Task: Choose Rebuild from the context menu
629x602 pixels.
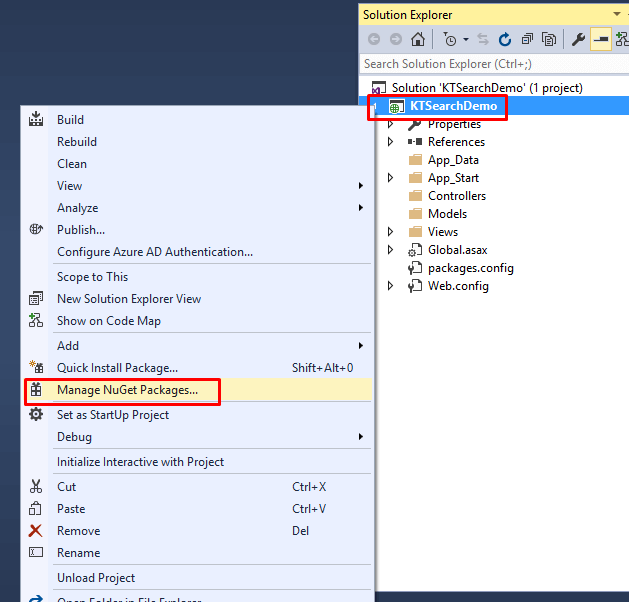Action: pyautogui.click(x=197, y=142)
